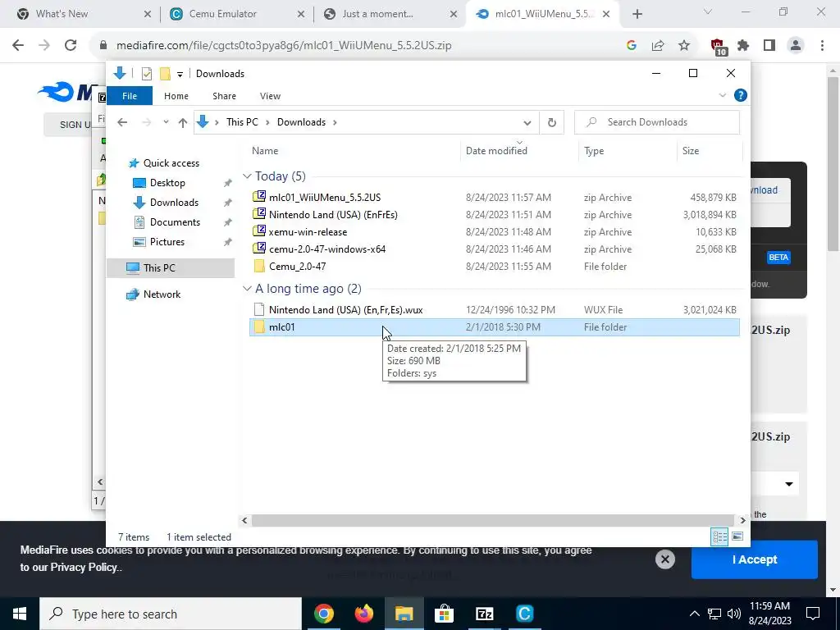This screenshot has height=630, width=840.
Task: Dismiss the cookie banner with X button
Action: (x=664, y=559)
